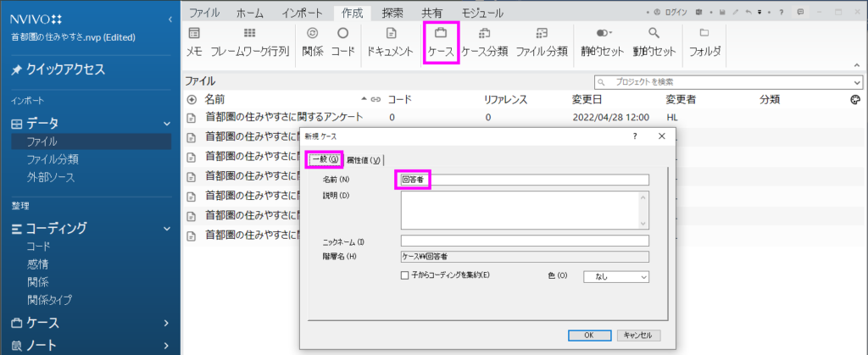
Task: Create a new ドキュメント from the ribbon
Action: click(x=391, y=34)
